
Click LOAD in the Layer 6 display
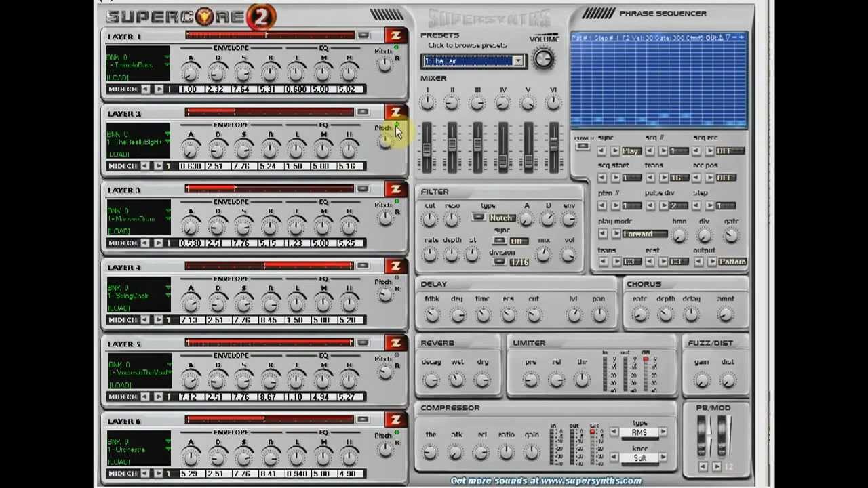point(118,462)
